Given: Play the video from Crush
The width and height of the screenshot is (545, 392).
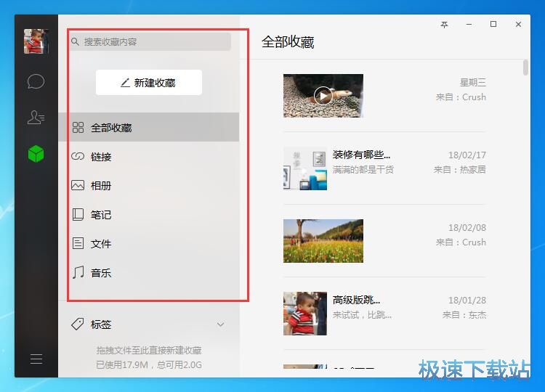Looking at the screenshot, I should pos(323,95).
